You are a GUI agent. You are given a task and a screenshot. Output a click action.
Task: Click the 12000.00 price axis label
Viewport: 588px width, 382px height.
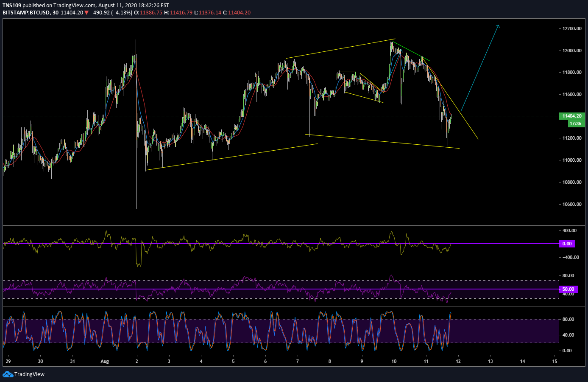pyautogui.click(x=572, y=51)
